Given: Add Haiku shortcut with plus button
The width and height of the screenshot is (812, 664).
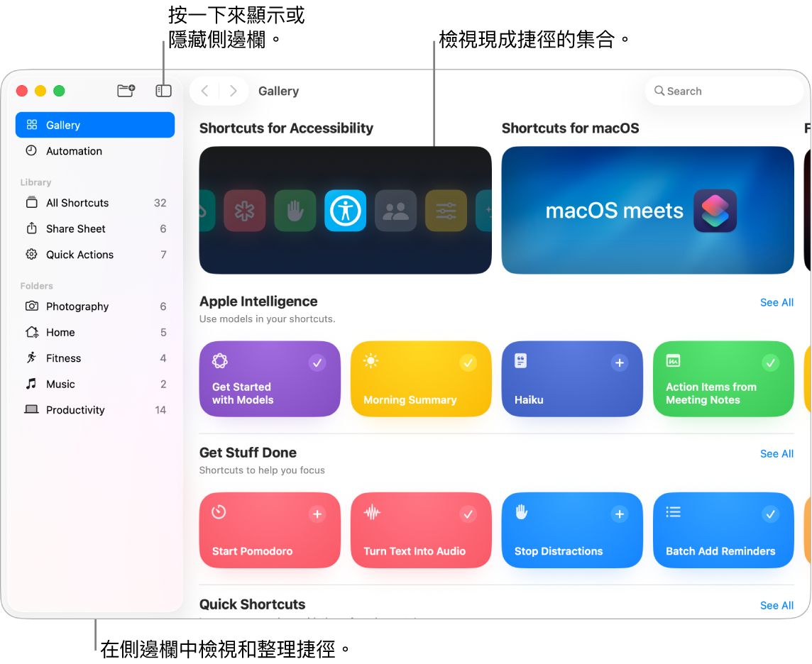Looking at the screenshot, I should 620,363.
